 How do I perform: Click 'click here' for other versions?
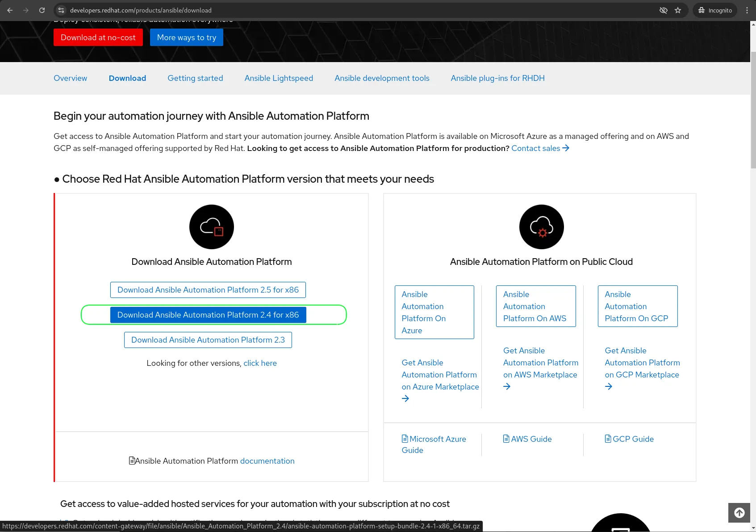point(260,363)
